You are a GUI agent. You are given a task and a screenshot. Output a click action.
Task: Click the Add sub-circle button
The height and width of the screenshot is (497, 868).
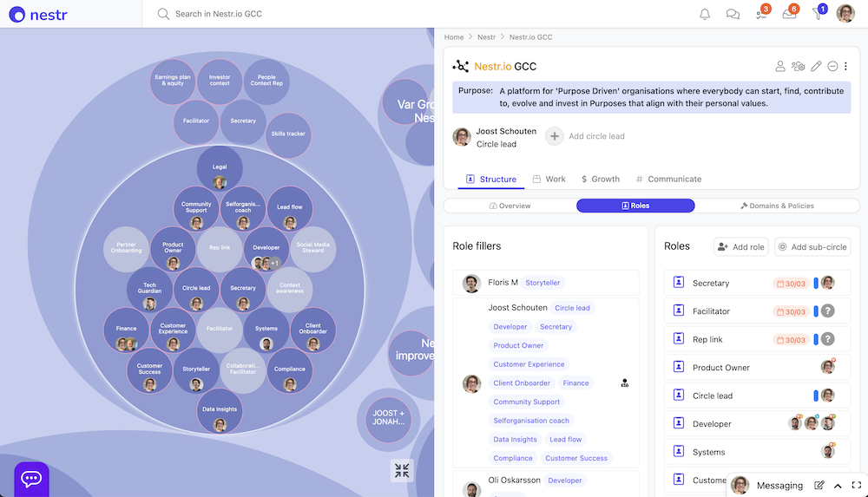coord(812,247)
